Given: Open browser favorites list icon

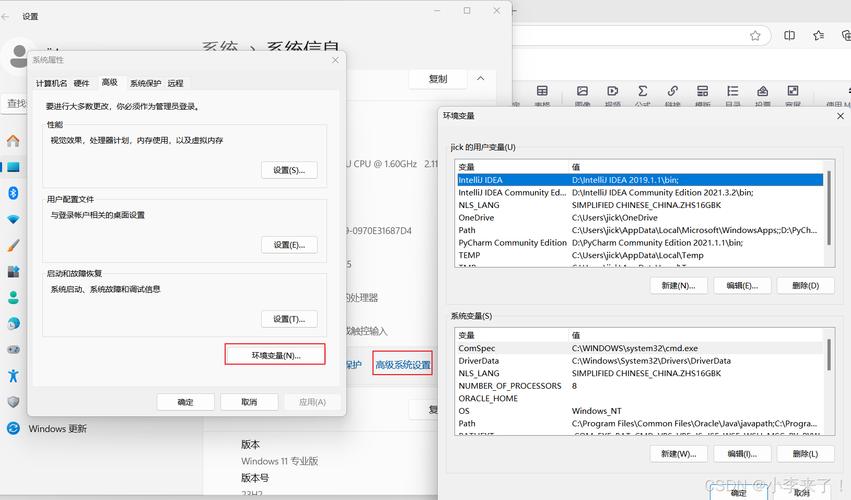Looking at the screenshot, I should [x=818, y=35].
